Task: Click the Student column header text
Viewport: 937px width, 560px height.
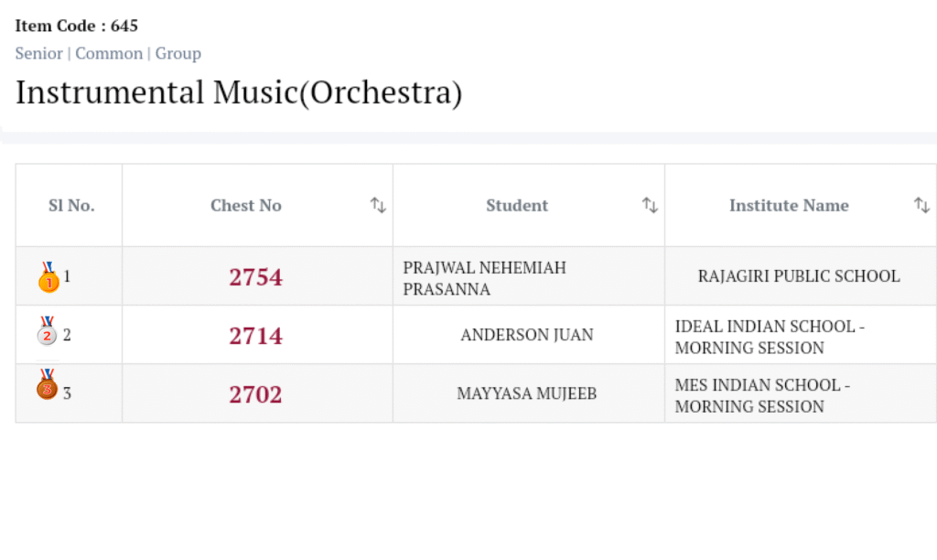Action: (517, 206)
